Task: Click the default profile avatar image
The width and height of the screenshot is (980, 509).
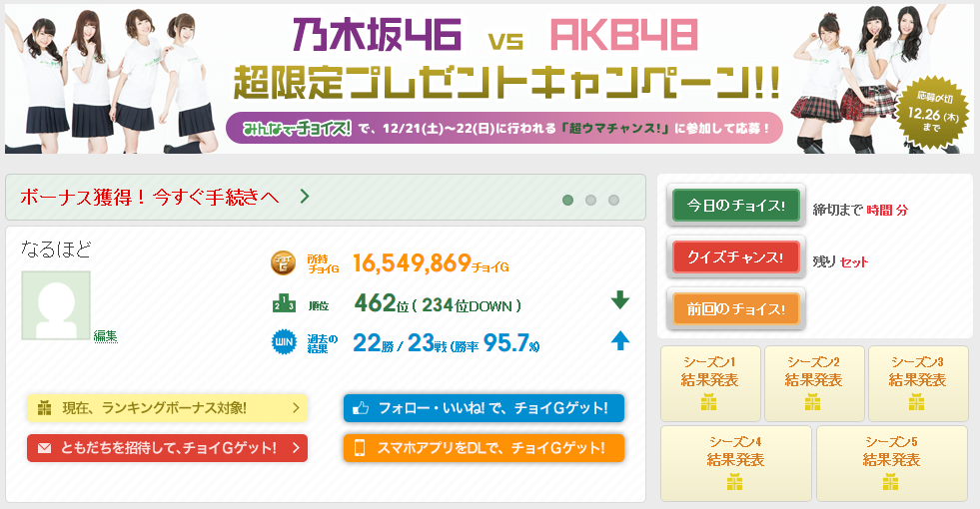Action: [x=56, y=305]
